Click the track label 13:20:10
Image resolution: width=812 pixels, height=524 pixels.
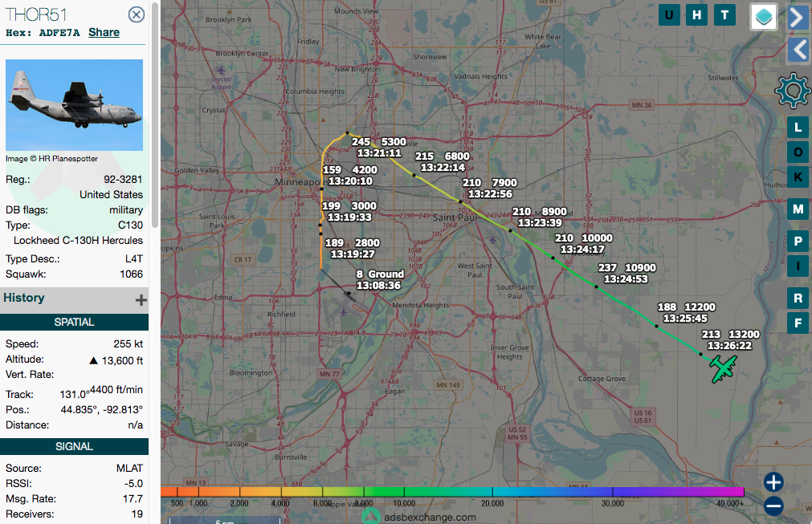point(351,181)
